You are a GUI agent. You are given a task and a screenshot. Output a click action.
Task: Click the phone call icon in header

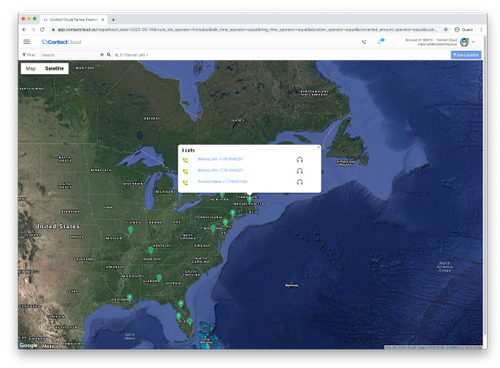[x=364, y=42]
